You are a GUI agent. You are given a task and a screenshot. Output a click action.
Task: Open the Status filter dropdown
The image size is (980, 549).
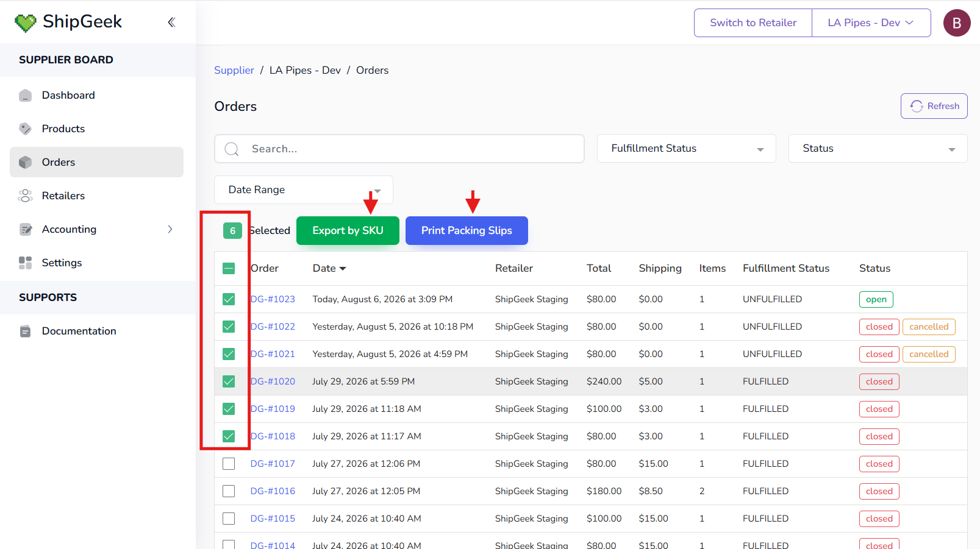pos(878,149)
